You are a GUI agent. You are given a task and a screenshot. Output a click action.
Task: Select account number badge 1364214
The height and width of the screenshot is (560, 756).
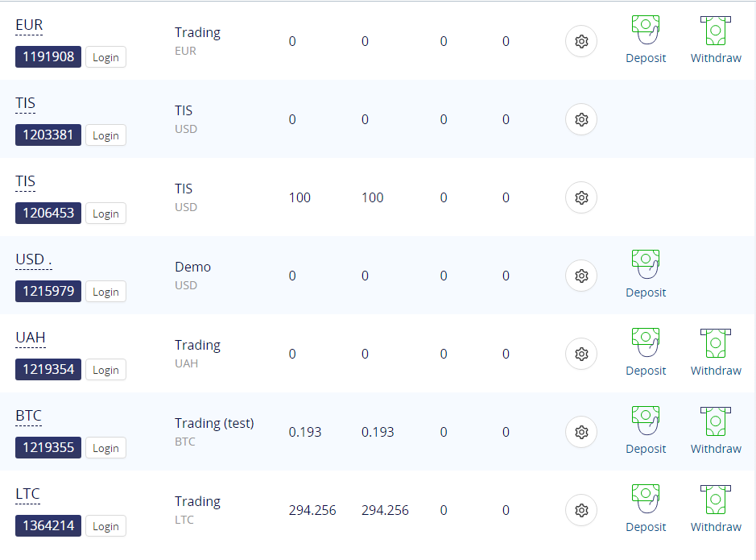point(48,525)
